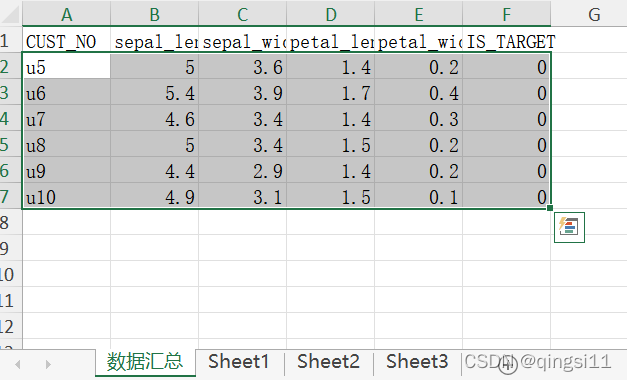This screenshot has height=381, width=627.
Task: Select column D header
Action: tap(331, 14)
